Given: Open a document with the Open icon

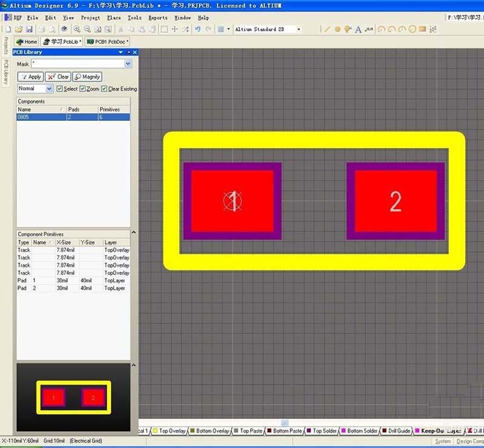Looking at the screenshot, I should (x=18, y=29).
